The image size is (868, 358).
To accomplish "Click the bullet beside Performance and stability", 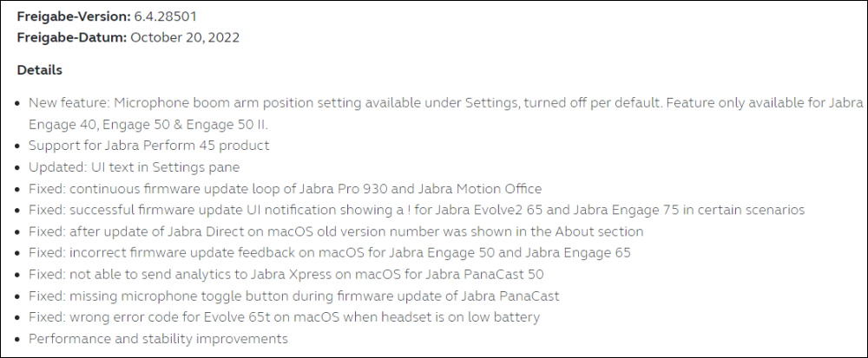I will click(19, 339).
